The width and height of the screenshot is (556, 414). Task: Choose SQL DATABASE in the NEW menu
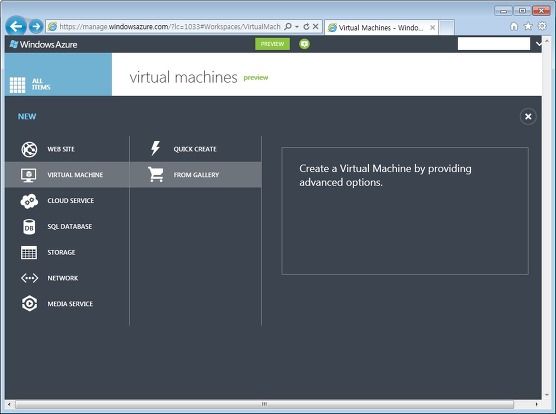coord(67,226)
